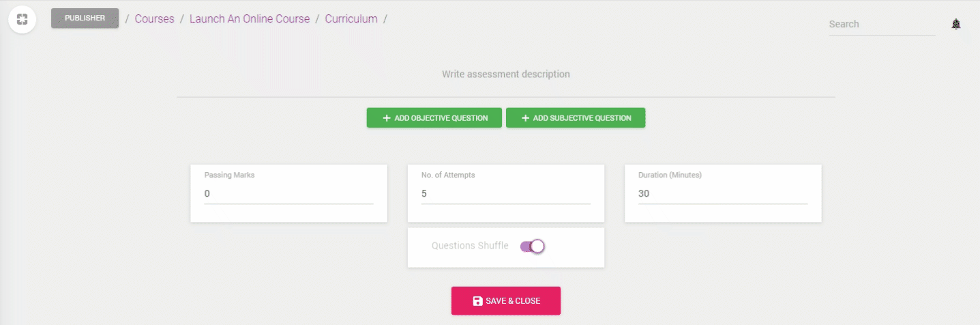Go to the Curriculum breadcrumb
This screenshot has width=980, height=325.
(x=351, y=19)
